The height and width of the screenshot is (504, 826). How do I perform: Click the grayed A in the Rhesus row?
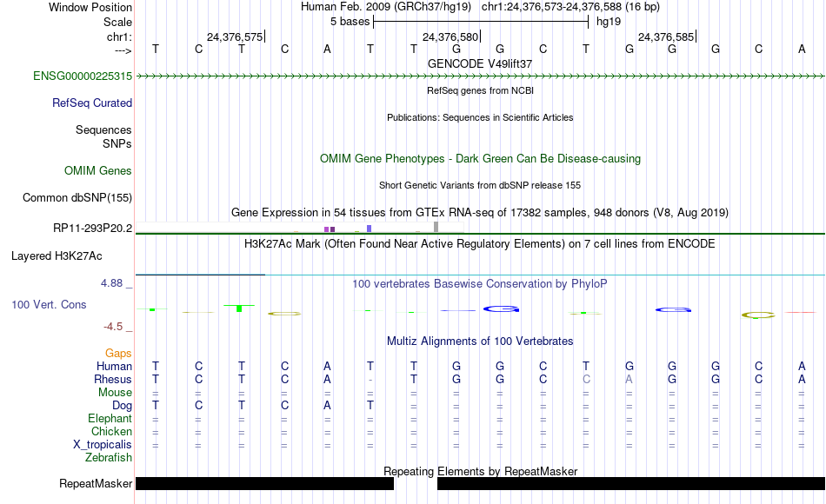[x=629, y=379]
